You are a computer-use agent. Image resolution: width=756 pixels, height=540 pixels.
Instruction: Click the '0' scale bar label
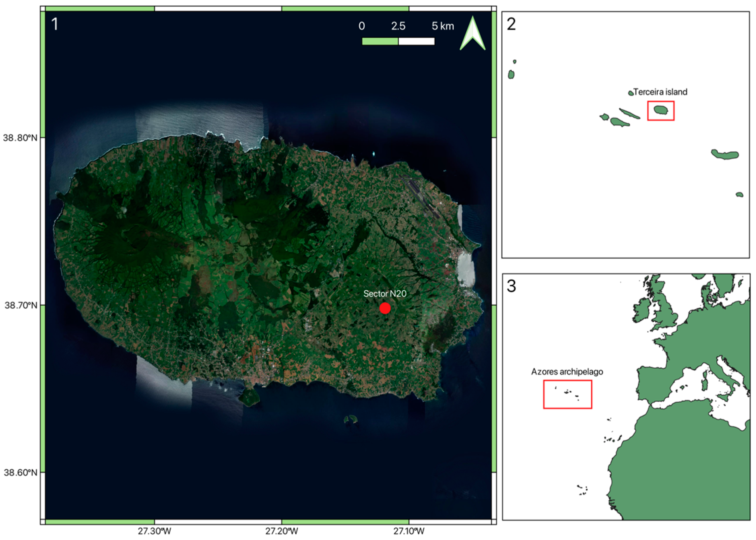[362, 26]
